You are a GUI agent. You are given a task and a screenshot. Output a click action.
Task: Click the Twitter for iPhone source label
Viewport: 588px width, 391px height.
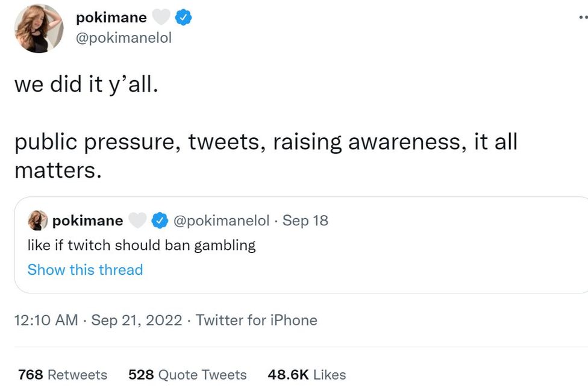click(256, 320)
